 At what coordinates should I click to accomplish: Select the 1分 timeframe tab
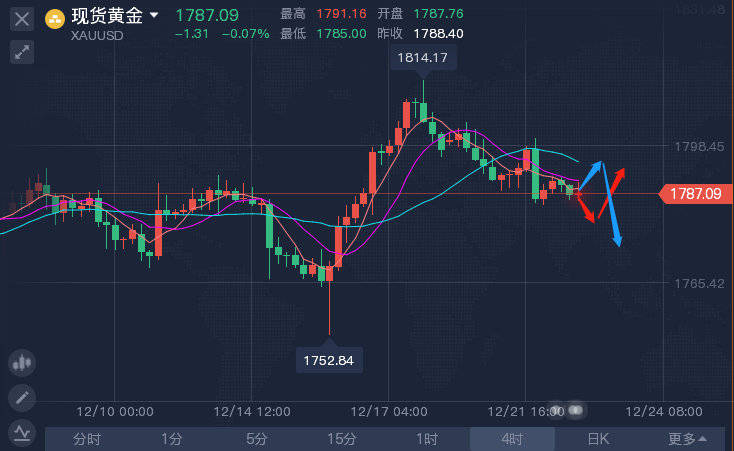[x=171, y=439]
